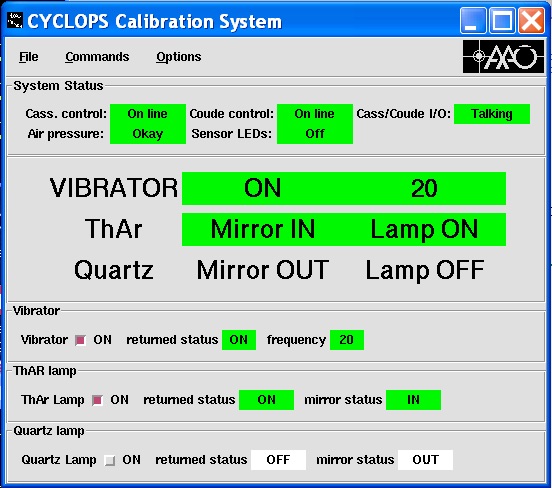Viewport: 552px width, 488px height.
Task: Click the Coude control On line status
Action: pyautogui.click(x=315, y=114)
